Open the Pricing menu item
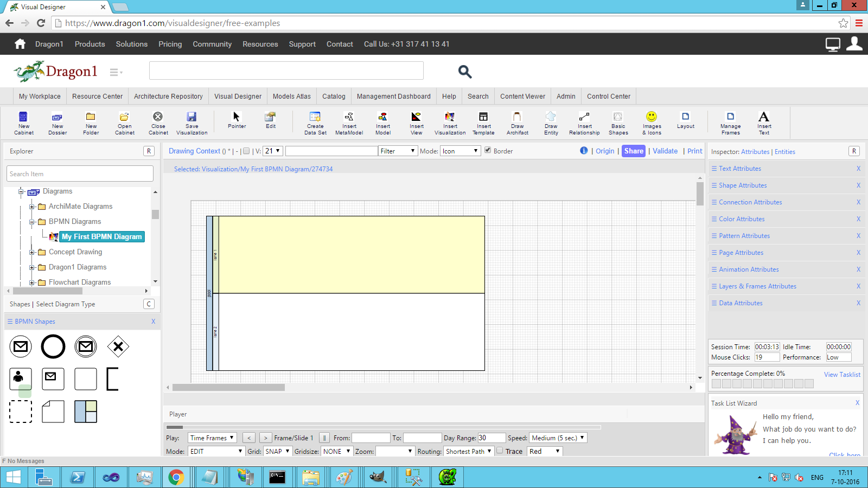868x488 pixels. click(170, 44)
